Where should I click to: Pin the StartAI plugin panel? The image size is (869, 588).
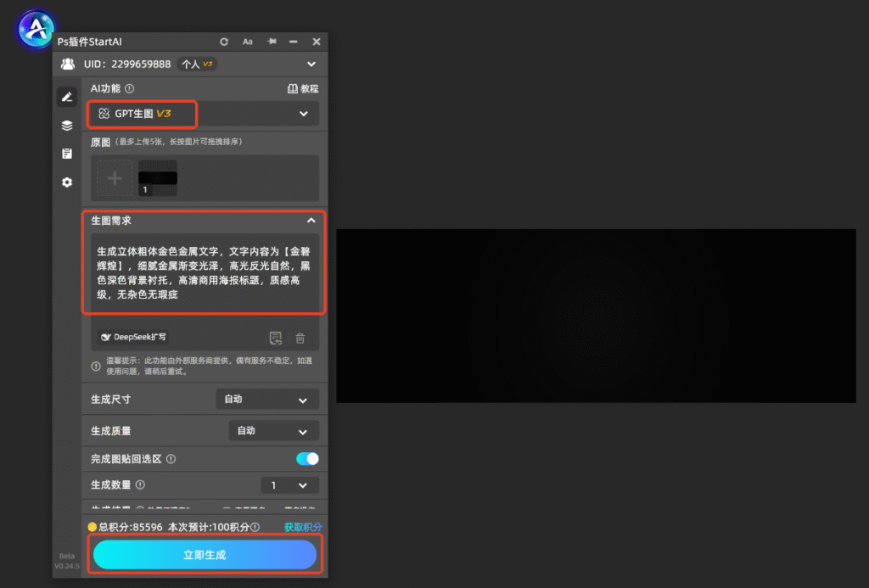[272, 42]
